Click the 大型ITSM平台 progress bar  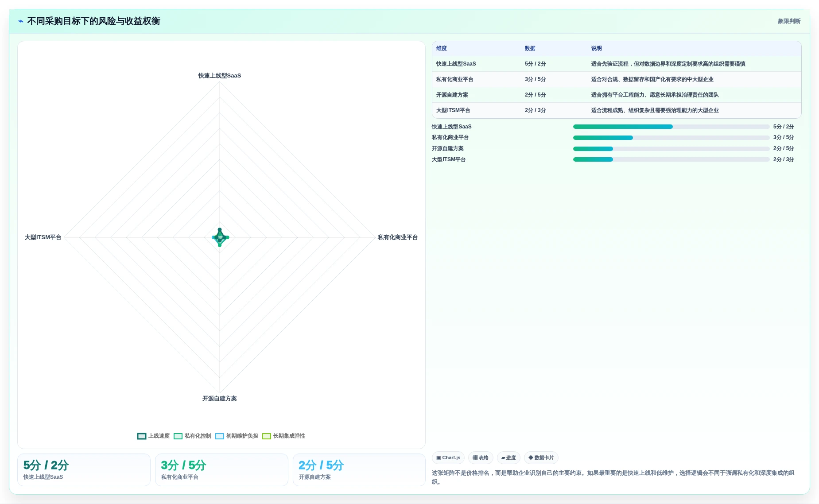tap(671, 159)
